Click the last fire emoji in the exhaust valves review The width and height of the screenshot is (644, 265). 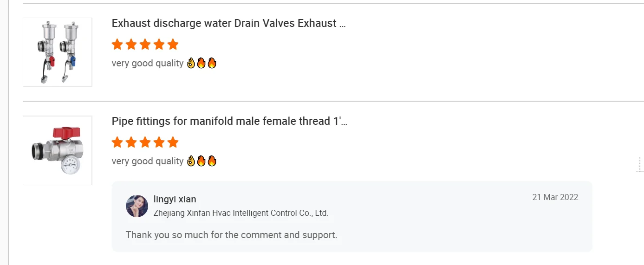click(x=212, y=63)
